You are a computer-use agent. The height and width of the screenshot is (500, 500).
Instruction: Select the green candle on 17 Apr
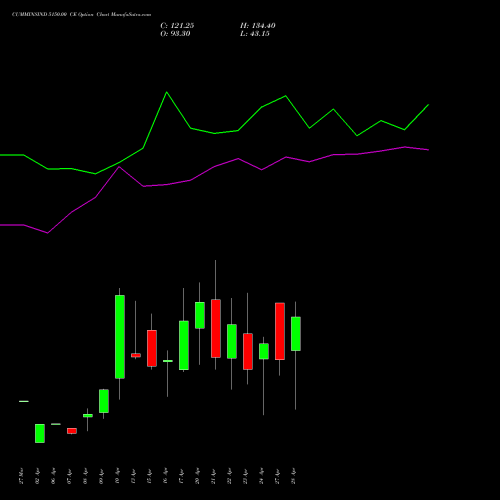pos(184,345)
